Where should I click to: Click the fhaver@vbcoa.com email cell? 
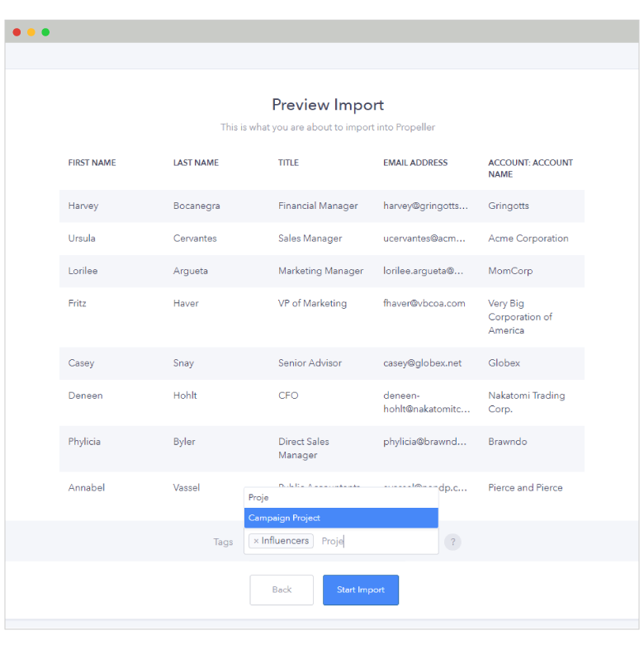pyautogui.click(x=424, y=303)
